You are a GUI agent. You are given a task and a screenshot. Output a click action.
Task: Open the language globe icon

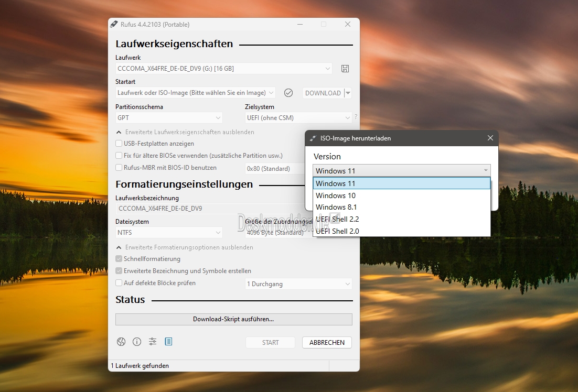(121, 342)
